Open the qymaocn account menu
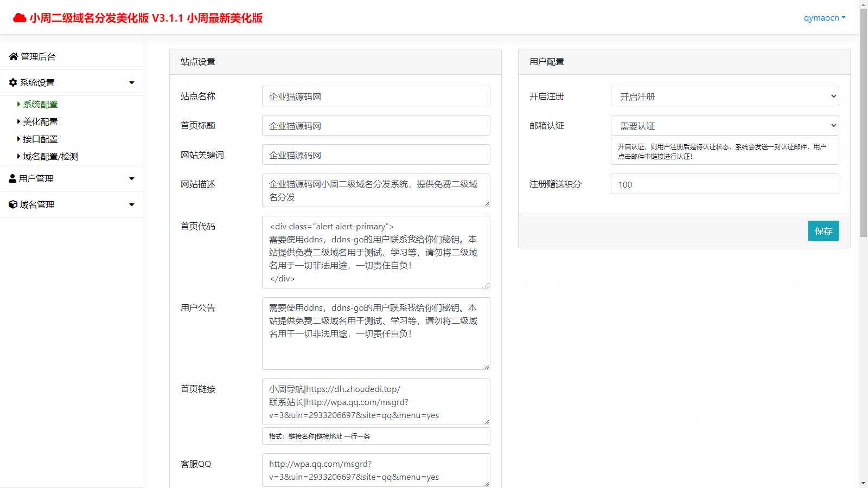Viewport: 868px width, 488px height. pyautogui.click(x=824, y=18)
